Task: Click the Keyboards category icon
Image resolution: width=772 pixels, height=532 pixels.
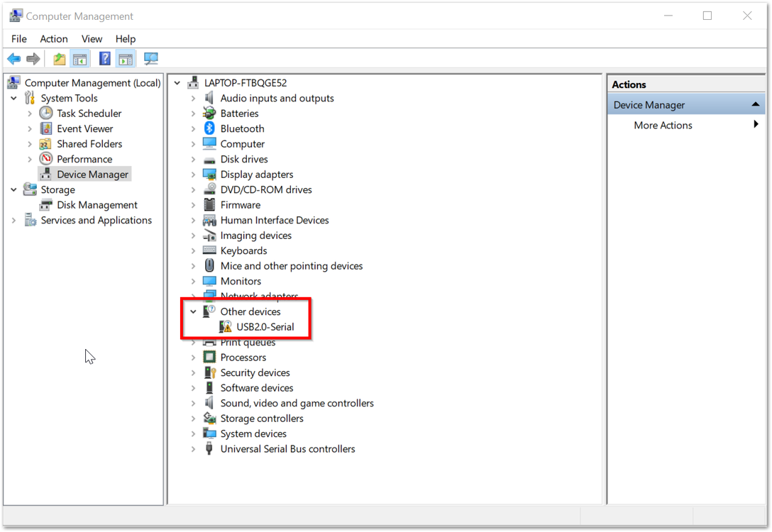Action: click(209, 250)
